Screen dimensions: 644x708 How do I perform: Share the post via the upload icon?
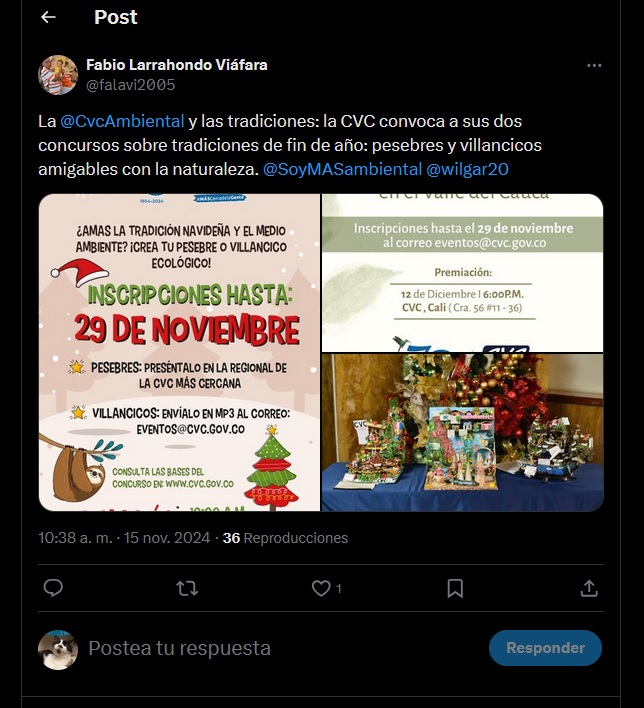click(589, 588)
